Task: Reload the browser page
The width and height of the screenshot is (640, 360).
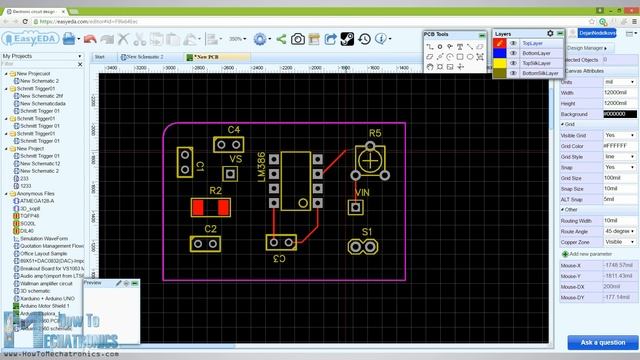Action: coord(25,21)
